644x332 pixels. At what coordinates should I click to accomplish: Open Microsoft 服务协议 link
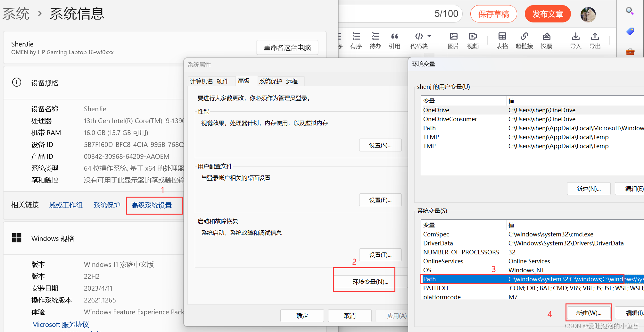pos(61,324)
